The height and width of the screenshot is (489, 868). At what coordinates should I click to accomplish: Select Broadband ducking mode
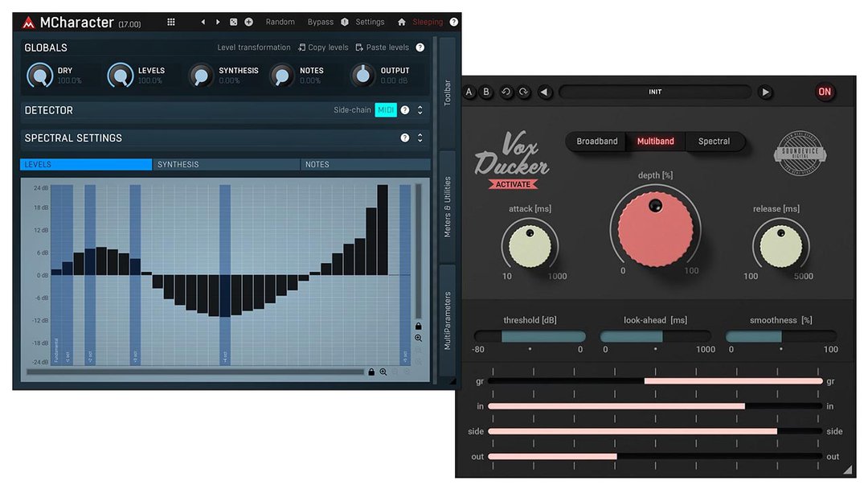coord(597,142)
